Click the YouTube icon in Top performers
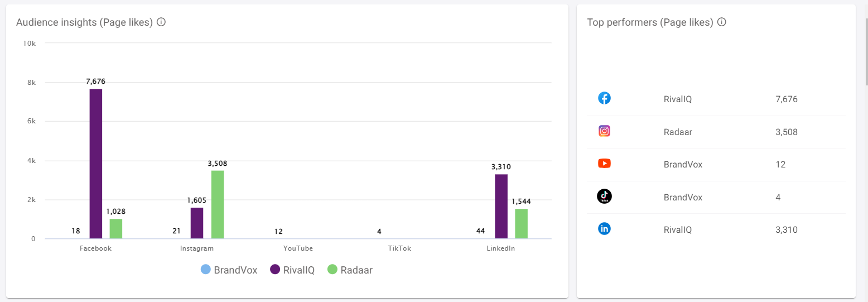Screen dimensions: 868x302 (604, 164)
